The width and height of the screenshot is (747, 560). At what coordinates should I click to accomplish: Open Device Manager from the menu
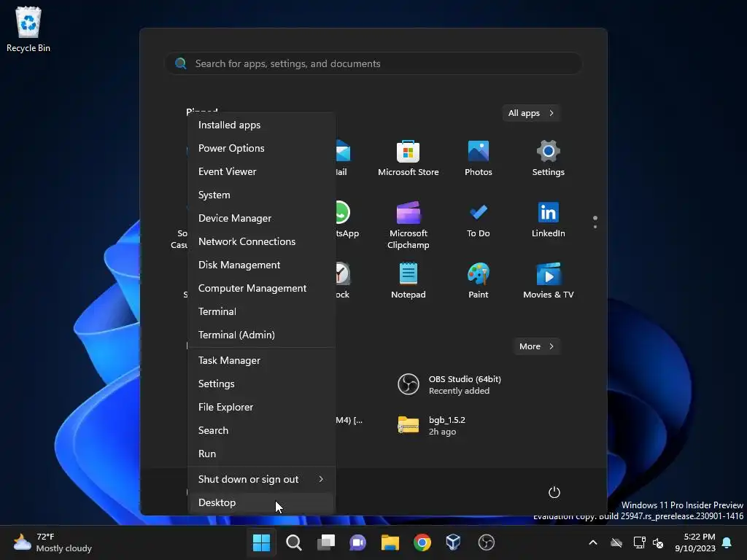262,218
